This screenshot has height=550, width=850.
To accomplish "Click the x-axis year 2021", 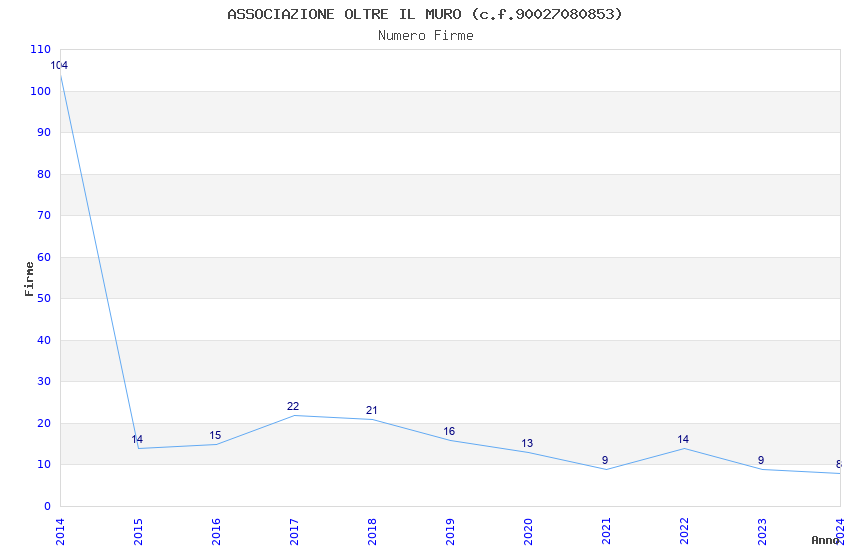I will pos(607,532).
